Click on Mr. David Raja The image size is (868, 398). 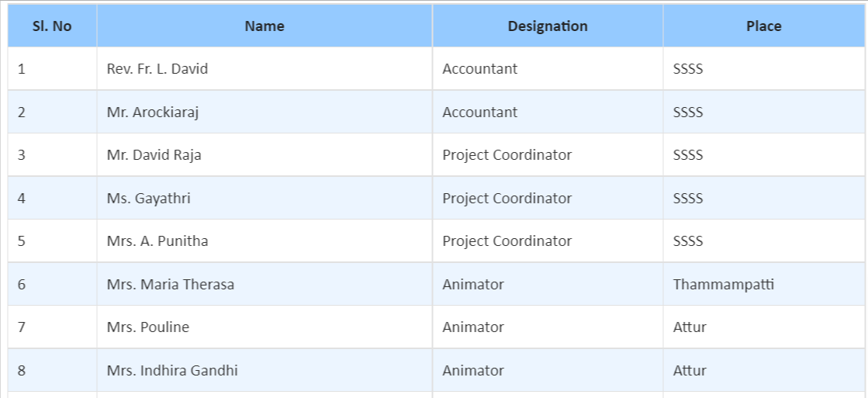[154, 155]
